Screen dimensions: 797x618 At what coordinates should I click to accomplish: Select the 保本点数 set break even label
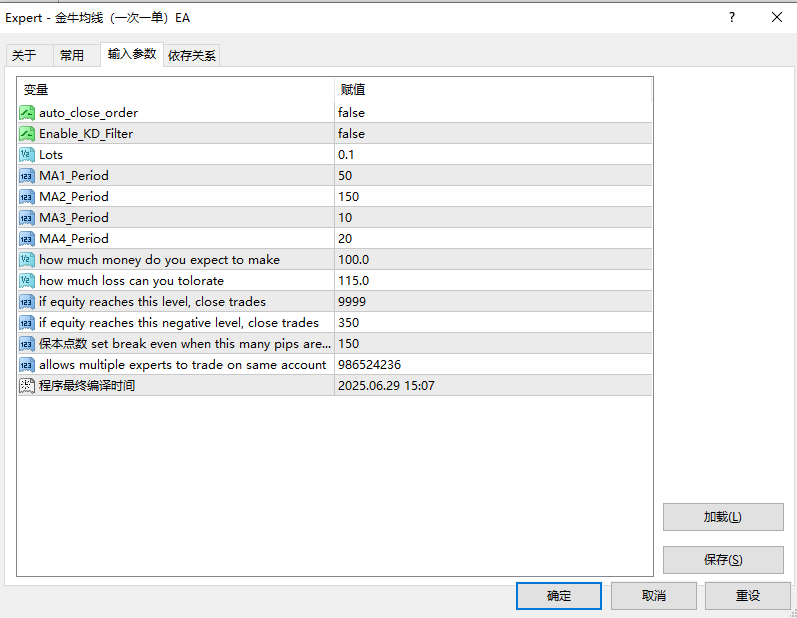[185, 344]
